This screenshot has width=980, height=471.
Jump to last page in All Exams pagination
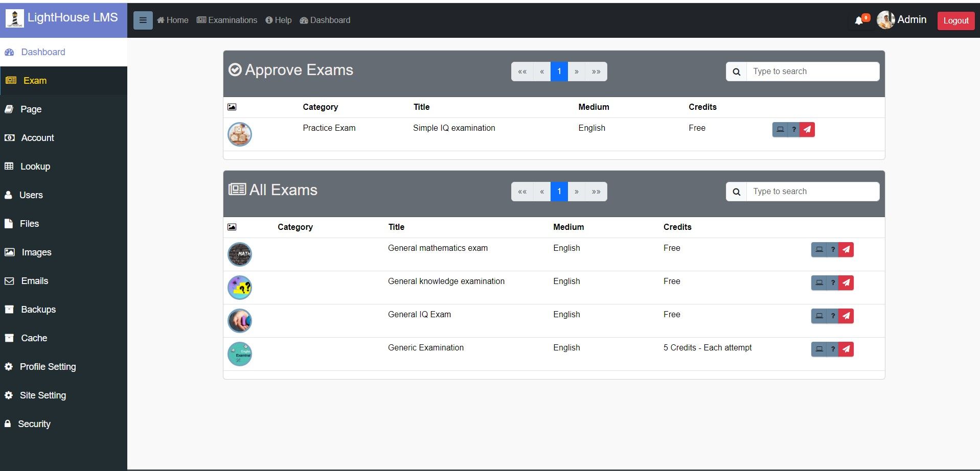pos(596,192)
